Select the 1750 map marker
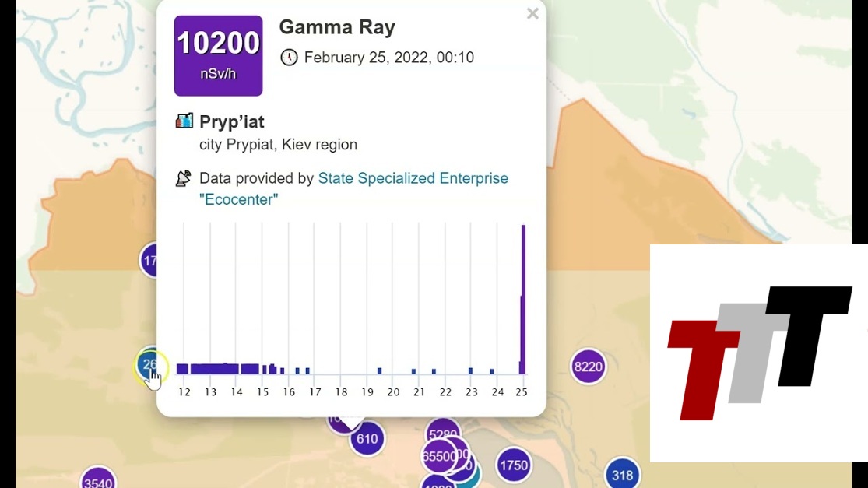868x488 pixels. (x=514, y=465)
